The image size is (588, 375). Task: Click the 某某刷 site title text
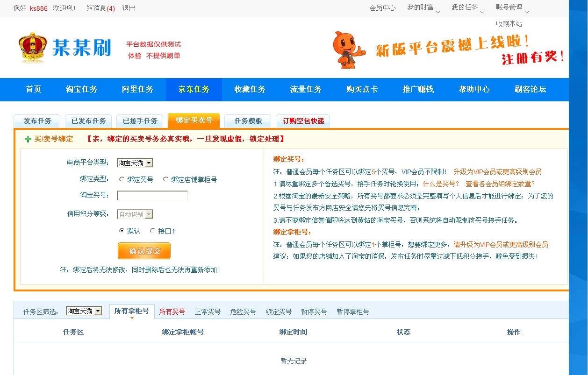[x=81, y=48]
